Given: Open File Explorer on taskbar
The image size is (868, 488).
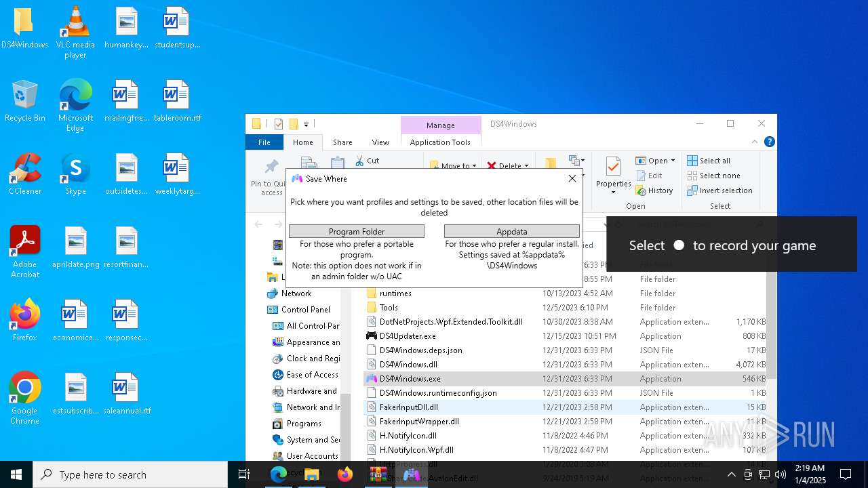Looking at the screenshot, I should tap(311, 474).
